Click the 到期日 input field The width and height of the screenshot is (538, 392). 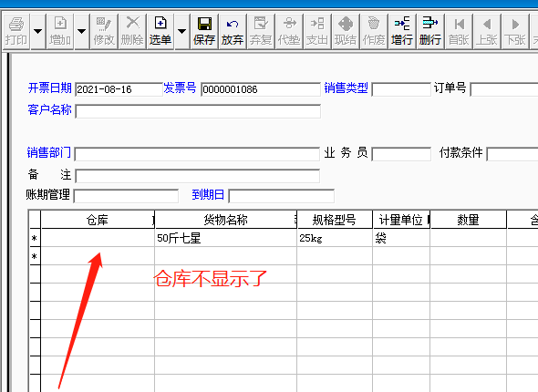point(281,196)
